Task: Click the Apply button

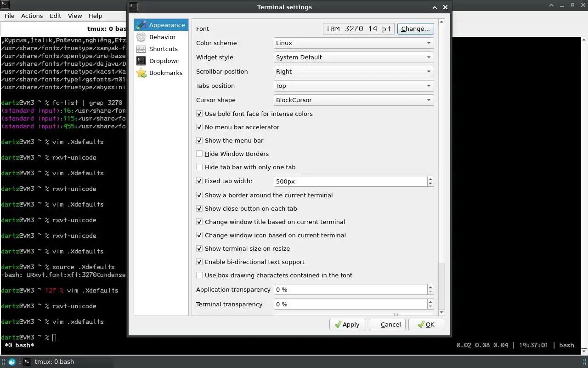Action: 348,324
